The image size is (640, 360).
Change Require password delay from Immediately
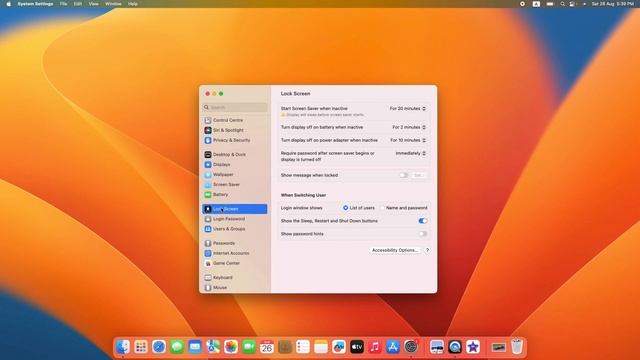(411, 153)
